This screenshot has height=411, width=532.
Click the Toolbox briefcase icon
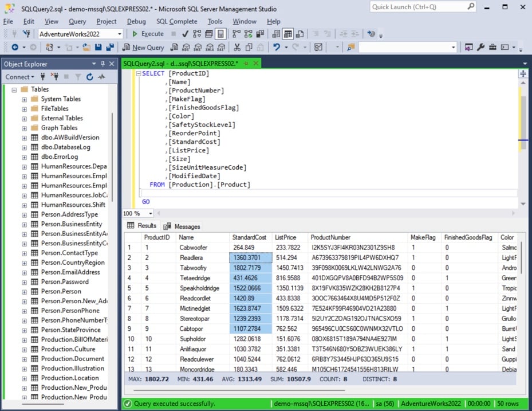[x=492, y=47]
